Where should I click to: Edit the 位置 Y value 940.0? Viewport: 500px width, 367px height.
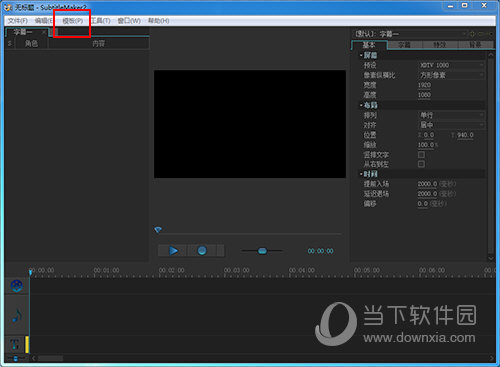pyautogui.click(x=465, y=135)
